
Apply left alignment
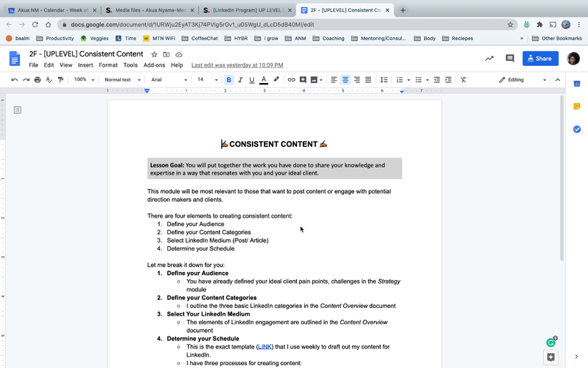334,79
